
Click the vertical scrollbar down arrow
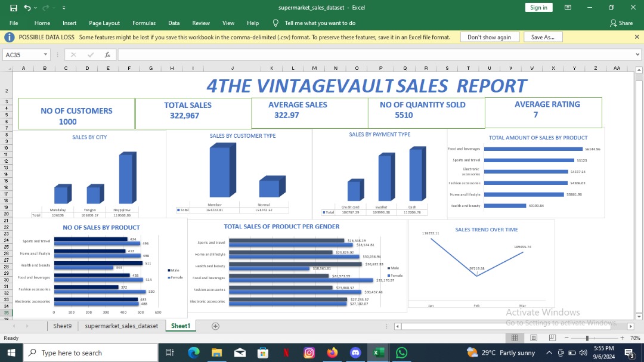point(639,317)
